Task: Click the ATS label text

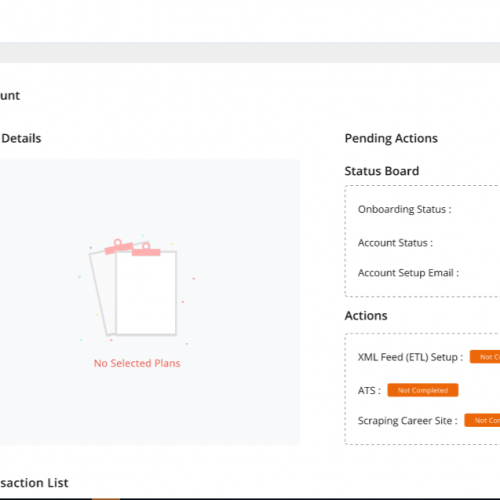Action: point(369,390)
